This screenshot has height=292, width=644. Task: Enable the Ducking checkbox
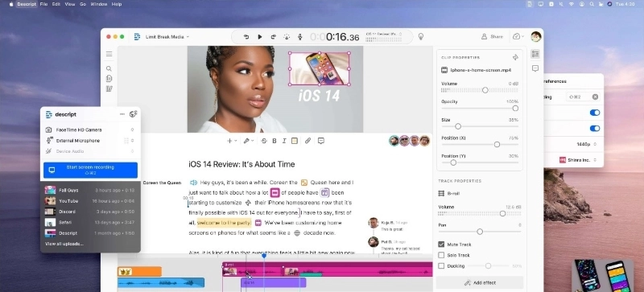point(441,265)
